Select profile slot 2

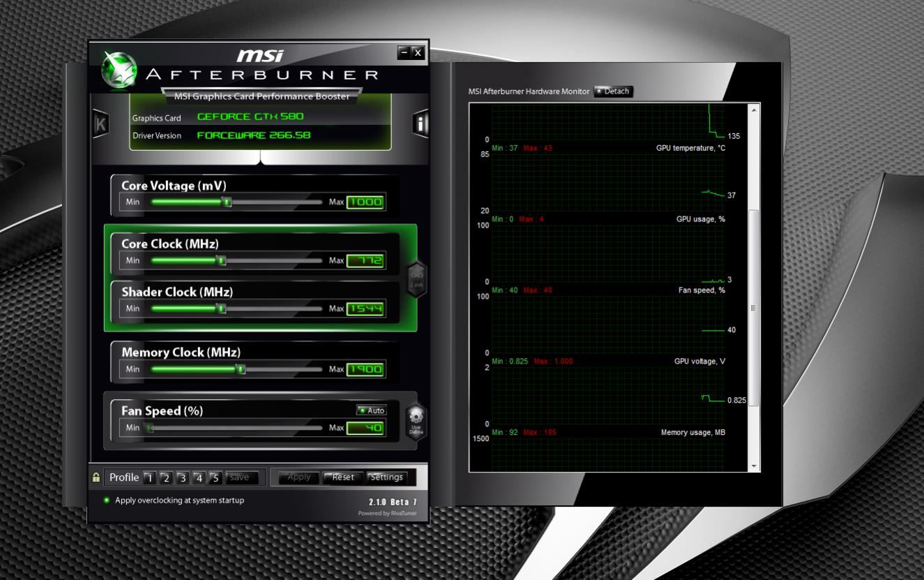pos(166,478)
